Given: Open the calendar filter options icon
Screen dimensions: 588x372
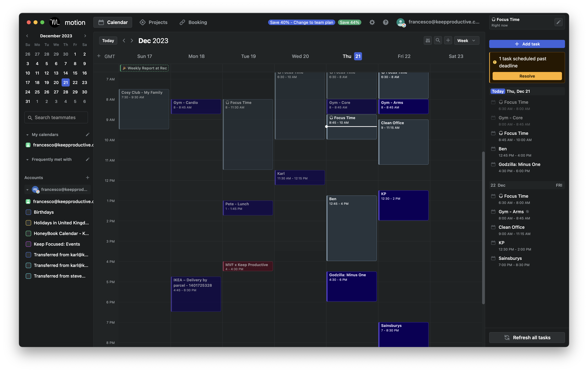Looking at the screenshot, I should pos(428,40).
